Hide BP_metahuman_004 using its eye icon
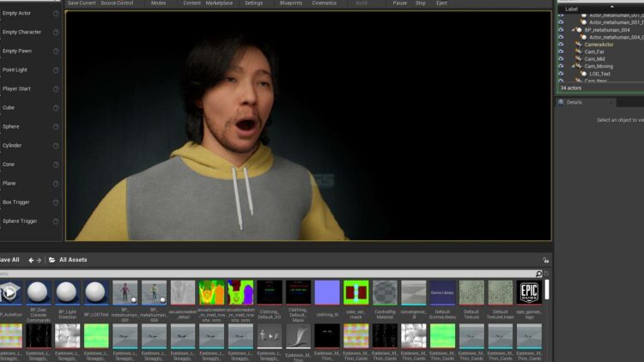 pos(561,30)
